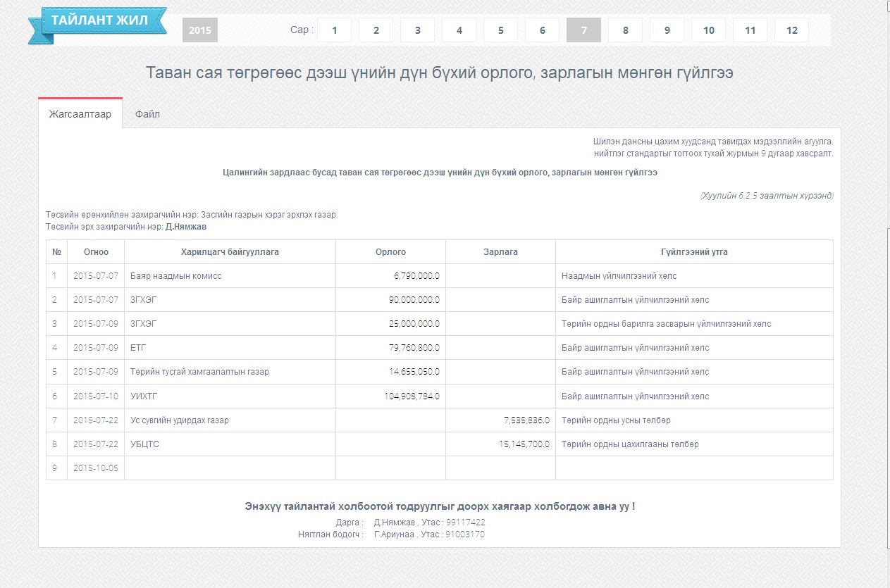Switch to the Файл tab
The width and height of the screenshot is (890, 588).
coord(147,114)
